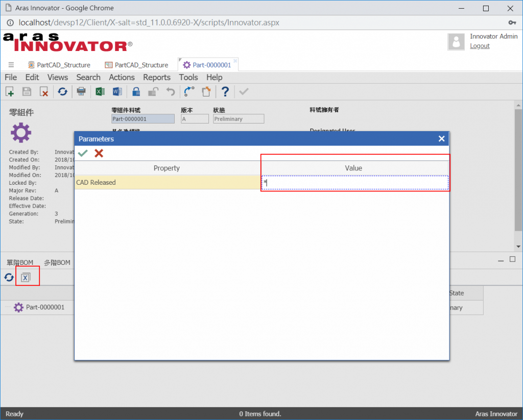Open Help via question mark icon
523x420 pixels.
pyautogui.click(x=225, y=91)
